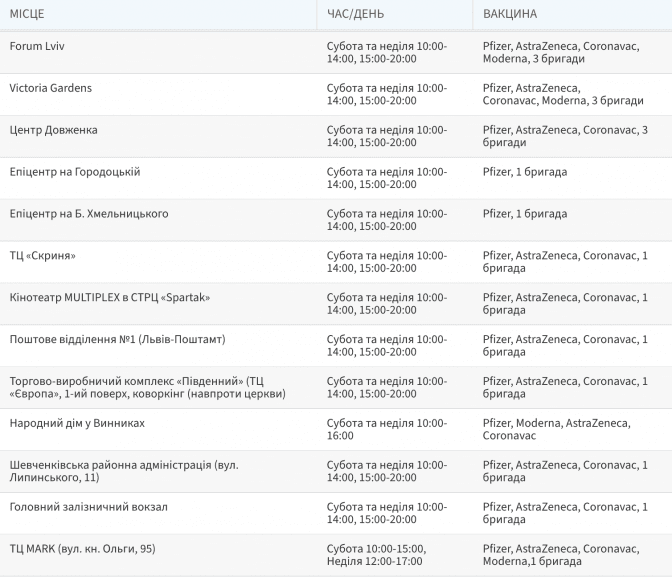This screenshot has width=672, height=577.
Task: Click the ТЦ «Скриня» location
Action: point(42,256)
